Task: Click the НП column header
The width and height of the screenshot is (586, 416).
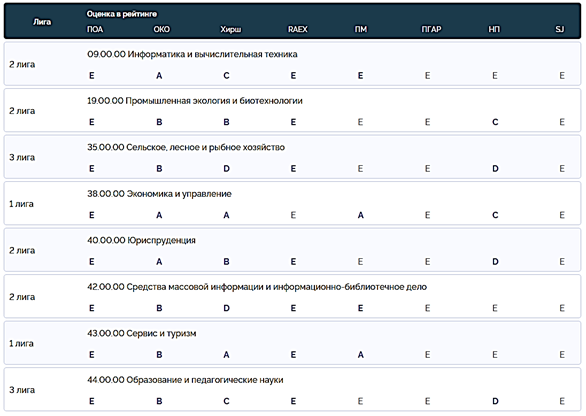Action: coord(494,29)
